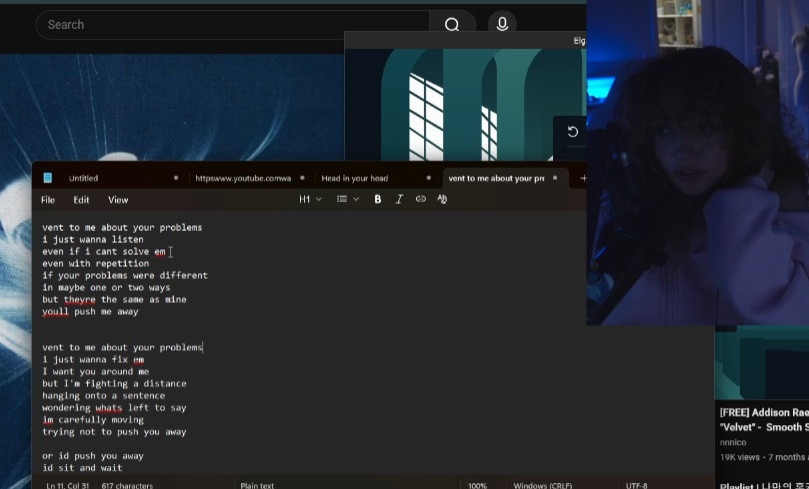The image size is (809, 489).
Task: Click the YouTube Search input field
Action: tap(232, 24)
